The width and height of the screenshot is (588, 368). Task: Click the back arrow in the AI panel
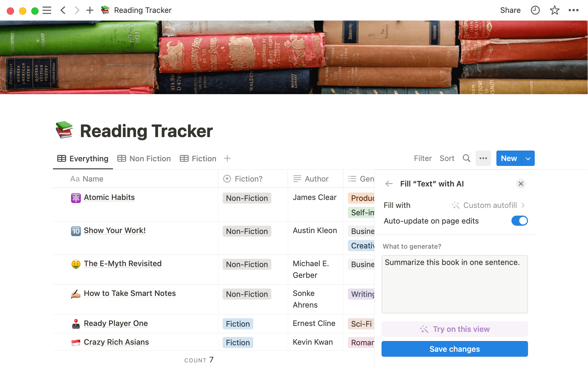click(x=389, y=184)
